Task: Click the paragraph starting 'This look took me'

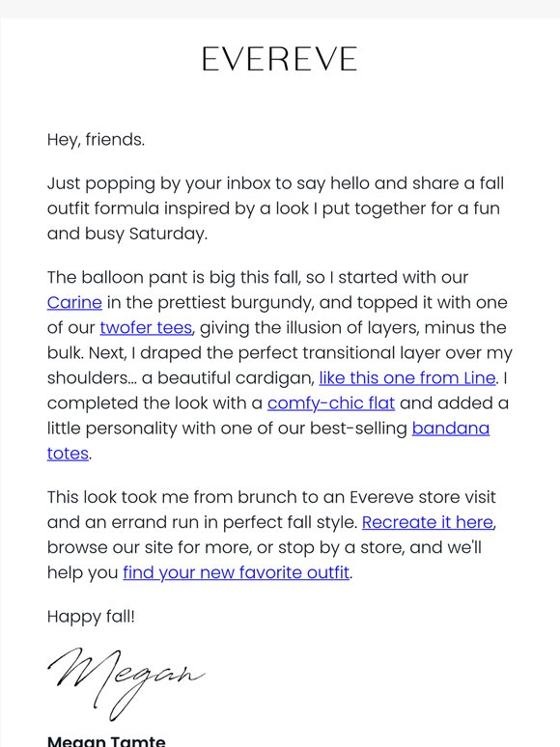Action: [272, 535]
